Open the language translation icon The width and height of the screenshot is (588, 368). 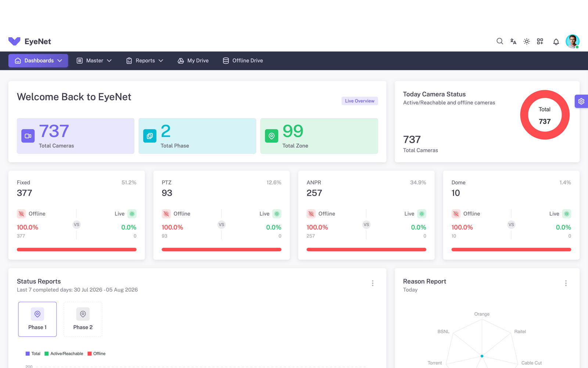(x=513, y=41)
